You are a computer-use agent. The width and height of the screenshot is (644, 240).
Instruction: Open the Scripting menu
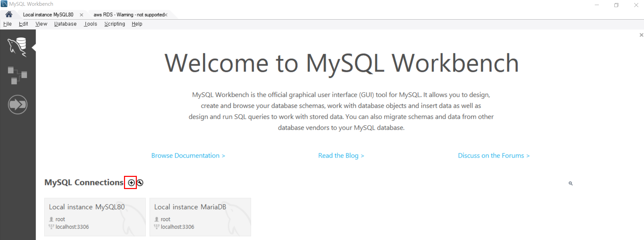tap(115, 24)
